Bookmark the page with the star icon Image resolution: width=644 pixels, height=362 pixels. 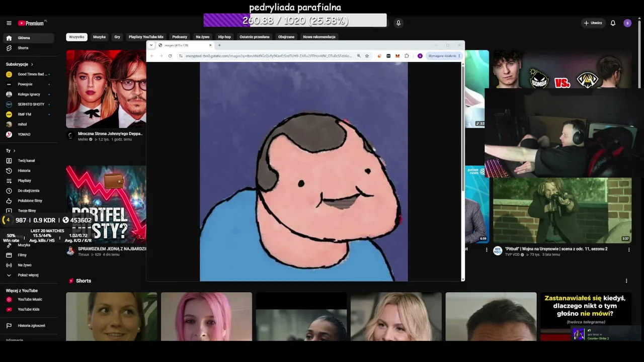click(x=367, y=56)
